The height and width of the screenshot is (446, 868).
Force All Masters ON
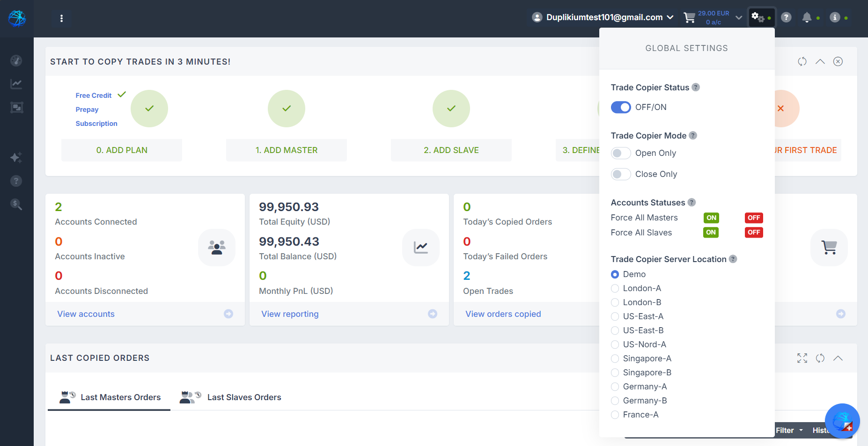[711, 218]
